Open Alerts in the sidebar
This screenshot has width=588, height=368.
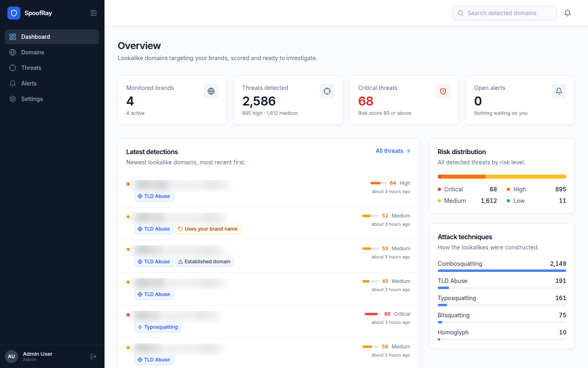[x=52, y=83]
